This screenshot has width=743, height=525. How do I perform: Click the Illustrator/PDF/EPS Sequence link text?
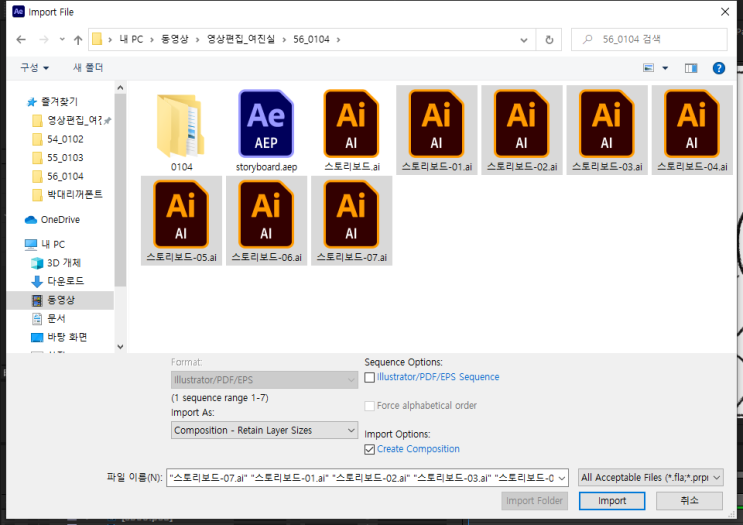(x=438, y=377)
